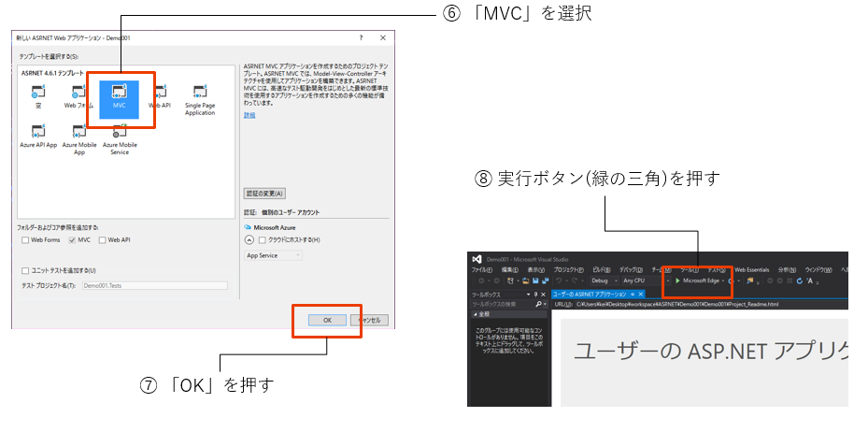The height and width of the screenshot is (432, 868).
Task: Click the magnifier in the toolbox search
Action: (x=538, y=304)
